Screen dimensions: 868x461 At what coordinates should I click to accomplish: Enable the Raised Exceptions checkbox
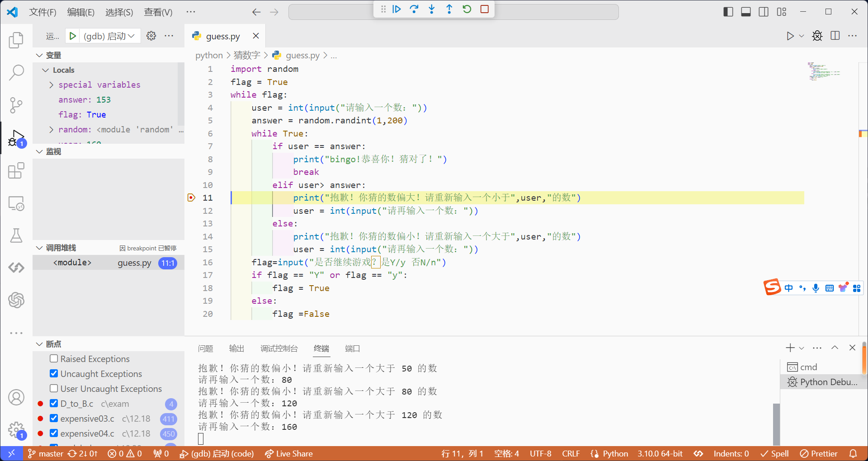coord(54,359)
